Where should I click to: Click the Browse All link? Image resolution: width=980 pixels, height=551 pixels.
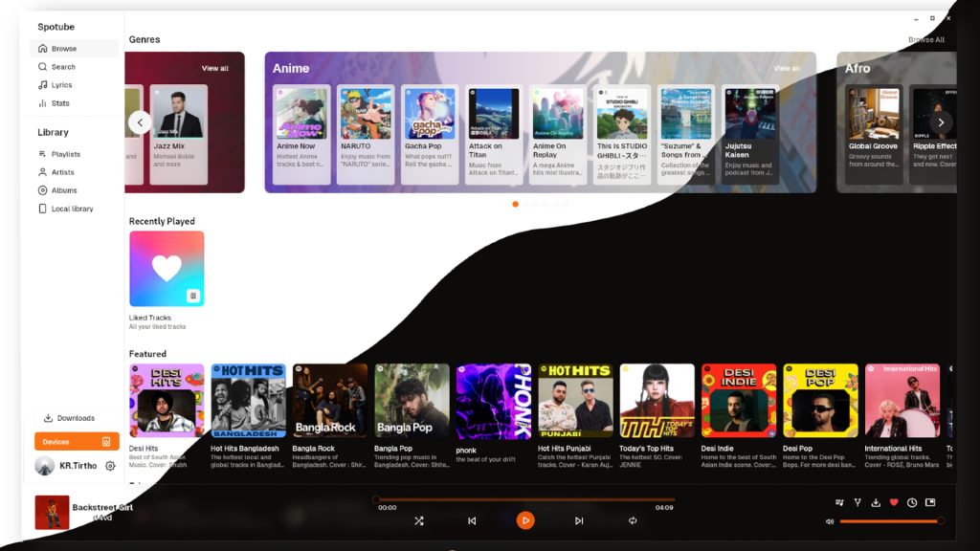(925, 39)
